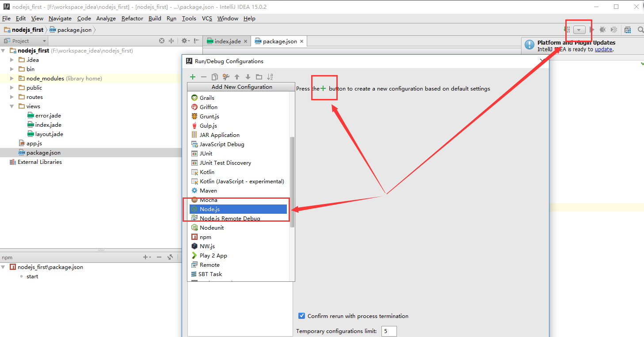Screen dimensions: 644x337
Task: Select JUnit Test Discovery configuration type
Action: [x=238, y=163]
